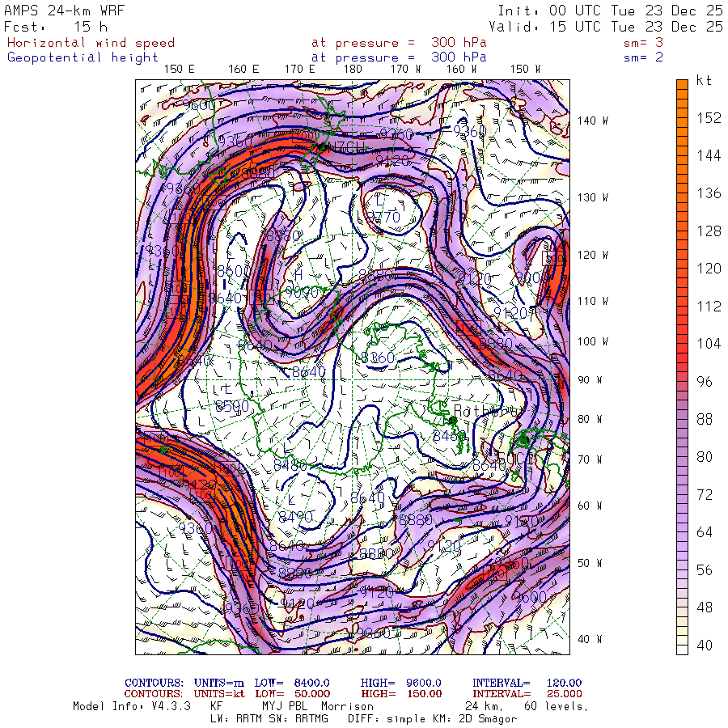
Task: Click the red sm= 3 smoothing text
Action: [644, 43]
